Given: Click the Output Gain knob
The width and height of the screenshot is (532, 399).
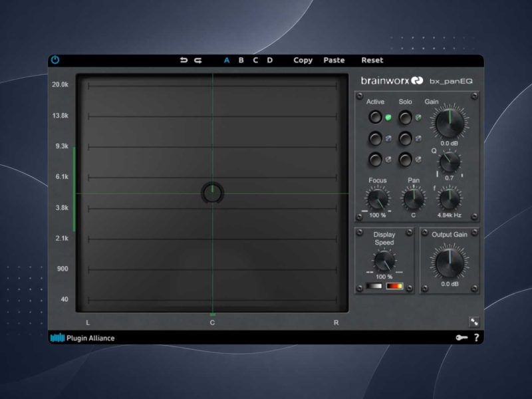Looking at the screenshot, I should (450, 263).
